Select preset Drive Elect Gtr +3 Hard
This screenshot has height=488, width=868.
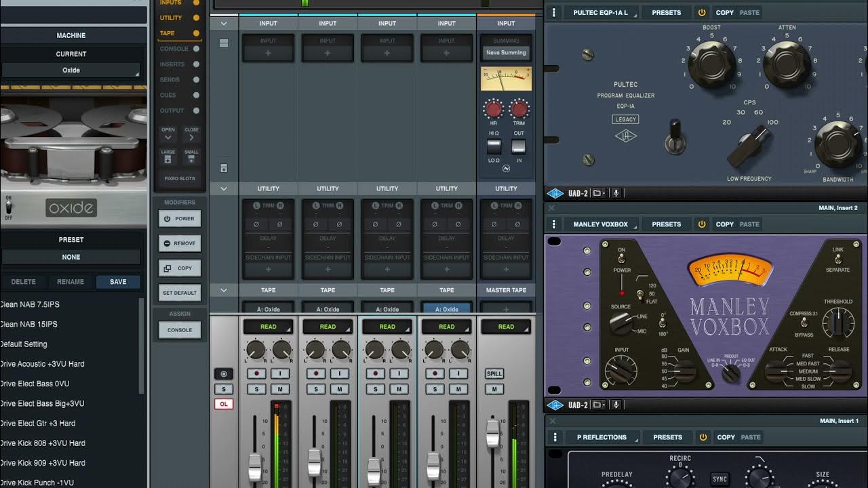(38, 423)
